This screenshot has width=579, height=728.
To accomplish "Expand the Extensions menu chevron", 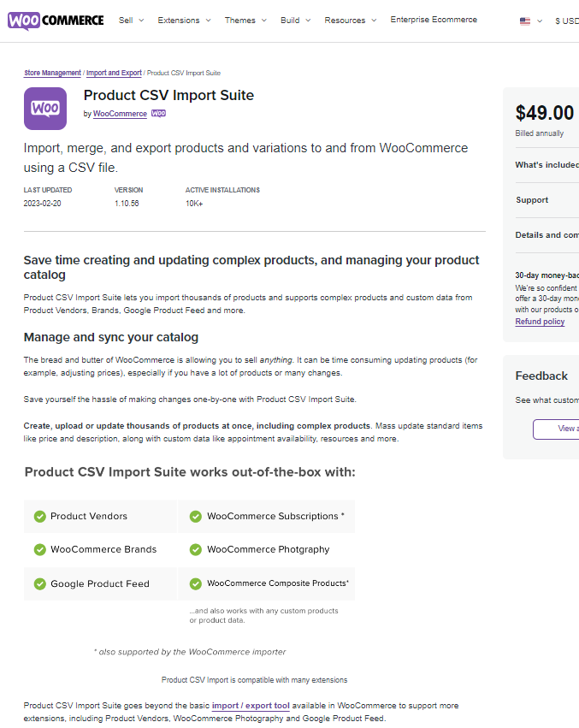I will click(x=208, y=21).
